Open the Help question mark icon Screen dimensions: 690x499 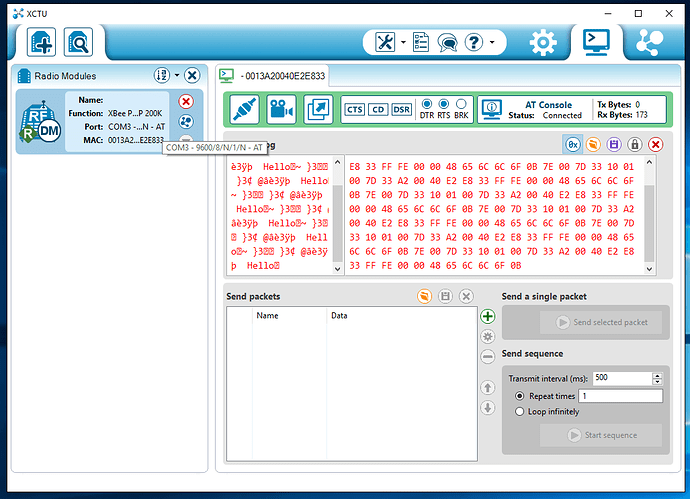[x=474, y=42]
